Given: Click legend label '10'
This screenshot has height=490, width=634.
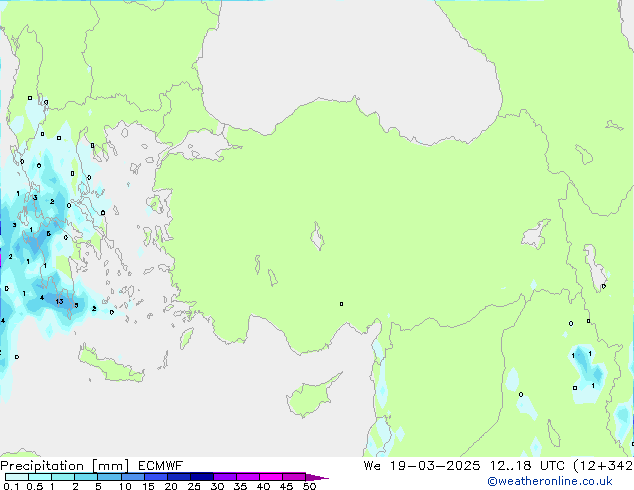Looking at the screenshot, I should pyautogui.click(x=125, y=486).
